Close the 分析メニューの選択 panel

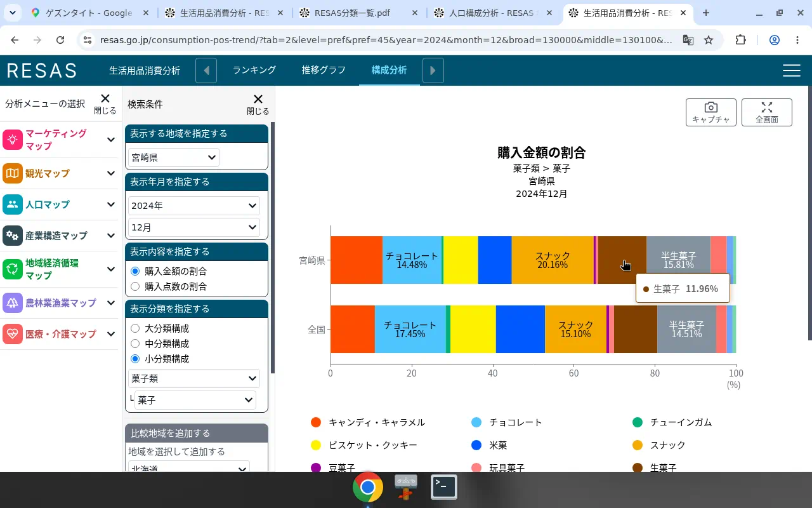(105, 104)
